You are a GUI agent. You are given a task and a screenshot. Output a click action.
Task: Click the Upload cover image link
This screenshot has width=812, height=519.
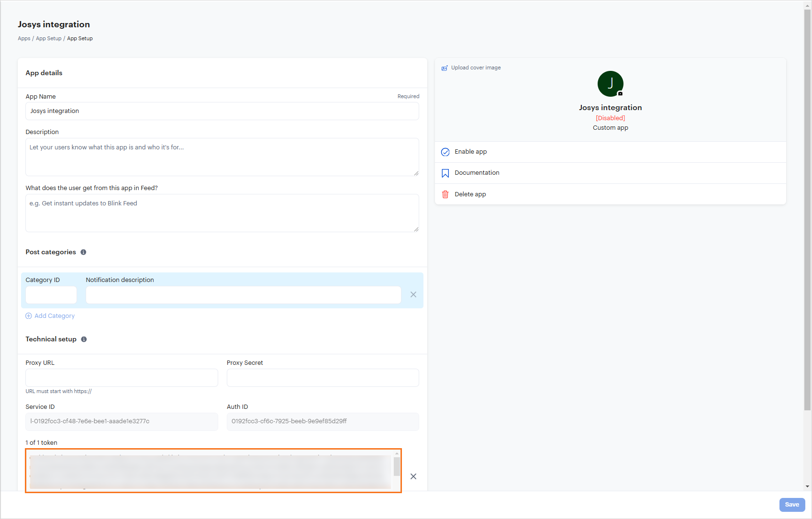click(x=476, y=68)
